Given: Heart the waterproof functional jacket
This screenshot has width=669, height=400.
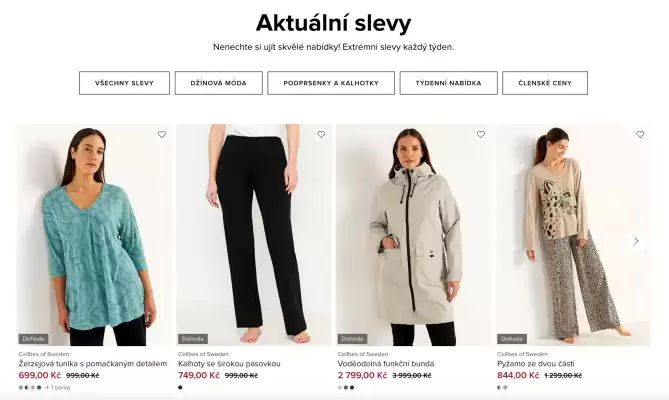Looking at the screenshot, I should coord(480,134).
